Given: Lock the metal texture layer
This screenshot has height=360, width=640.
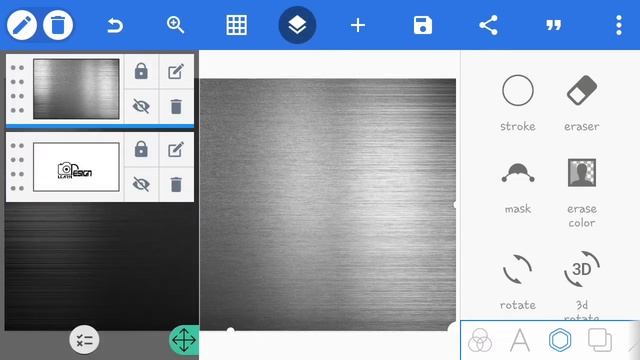Looking at the screenshot, I should click(x=141, y=71).
